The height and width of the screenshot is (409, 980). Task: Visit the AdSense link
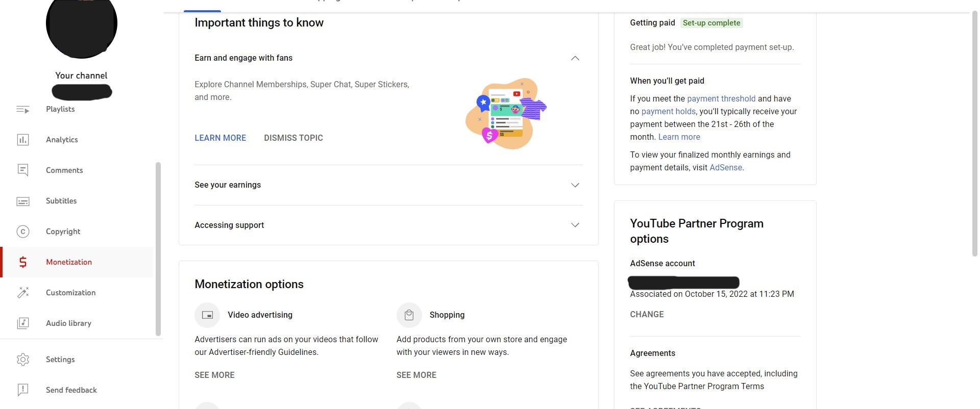(x=726, y=168)
